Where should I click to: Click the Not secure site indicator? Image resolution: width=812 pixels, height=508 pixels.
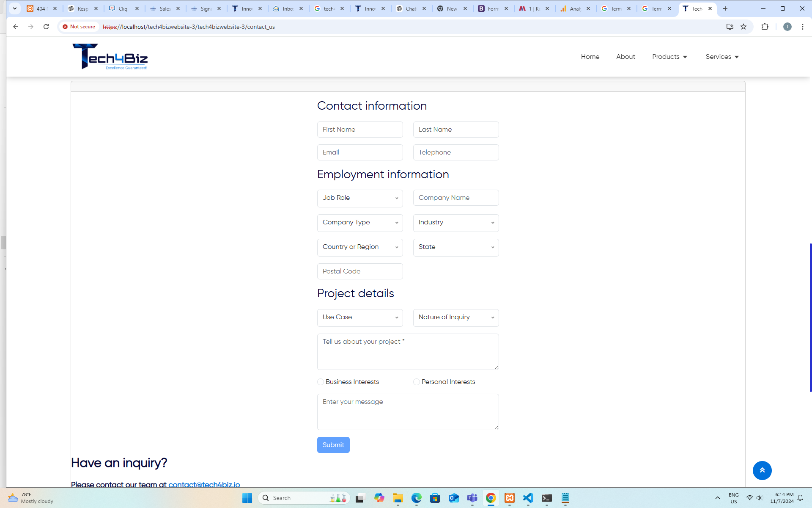[79, 27]
